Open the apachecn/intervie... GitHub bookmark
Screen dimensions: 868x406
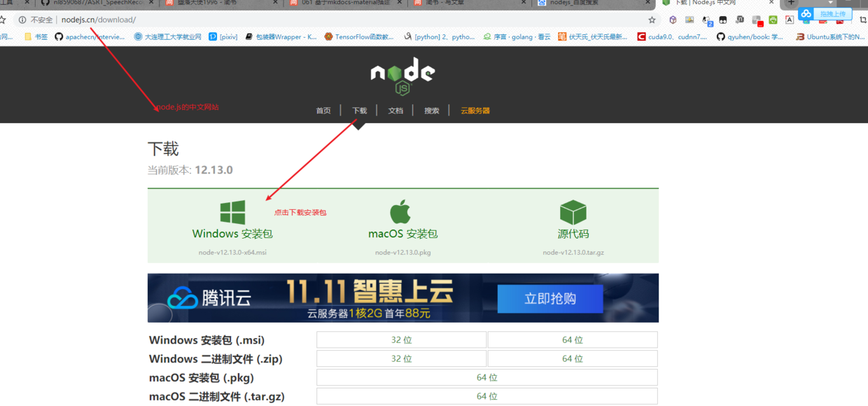coord(90,36)
